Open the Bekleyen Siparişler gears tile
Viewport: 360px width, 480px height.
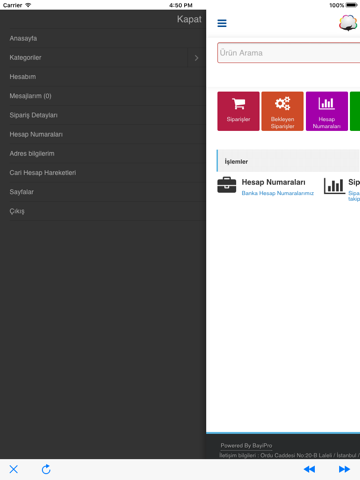(282, 111)
